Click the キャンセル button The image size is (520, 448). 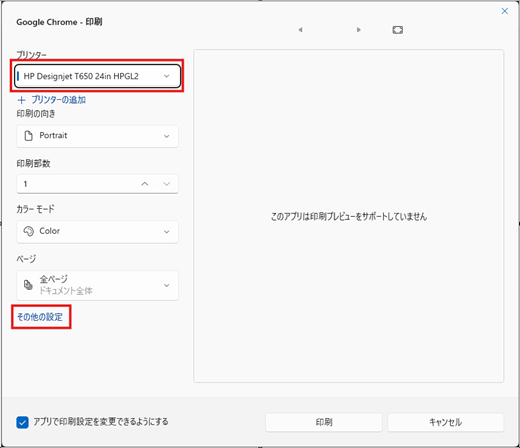point(446,422)
